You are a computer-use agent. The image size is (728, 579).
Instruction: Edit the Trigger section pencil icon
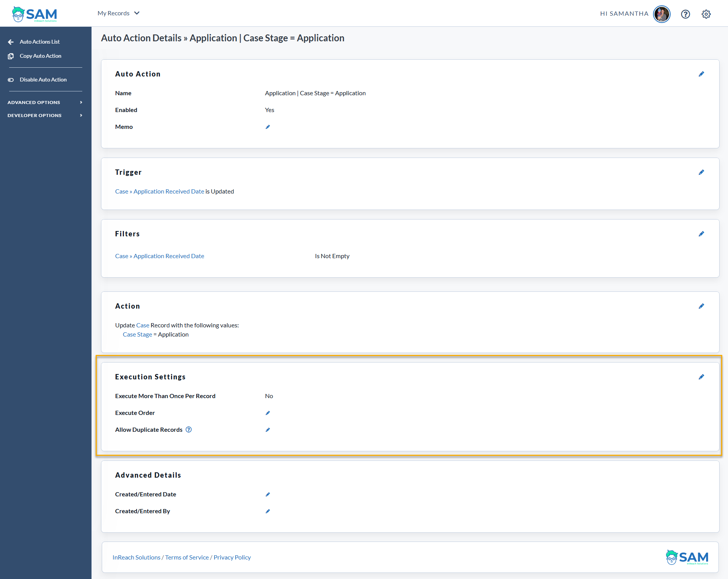701,172
